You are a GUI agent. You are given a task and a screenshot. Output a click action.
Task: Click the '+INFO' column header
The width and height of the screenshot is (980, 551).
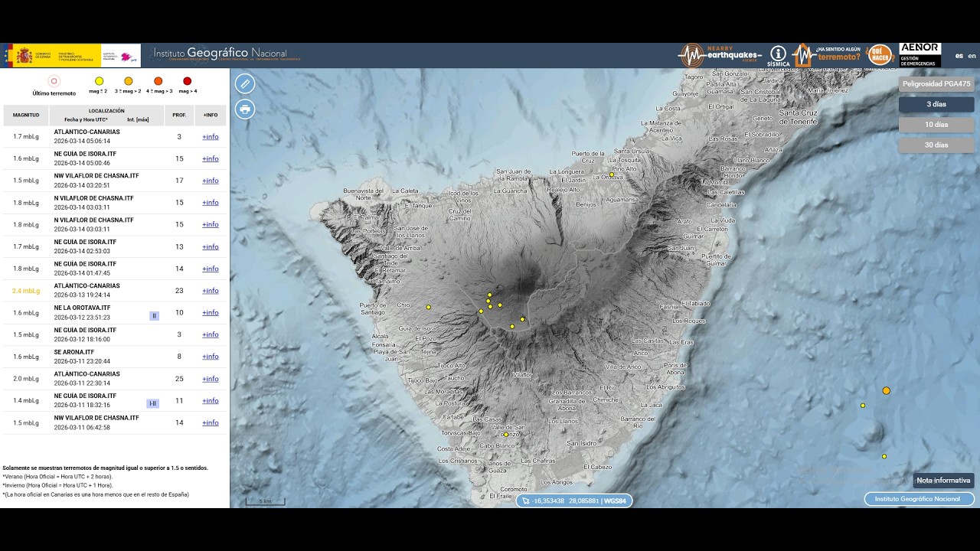pos(211,115)
